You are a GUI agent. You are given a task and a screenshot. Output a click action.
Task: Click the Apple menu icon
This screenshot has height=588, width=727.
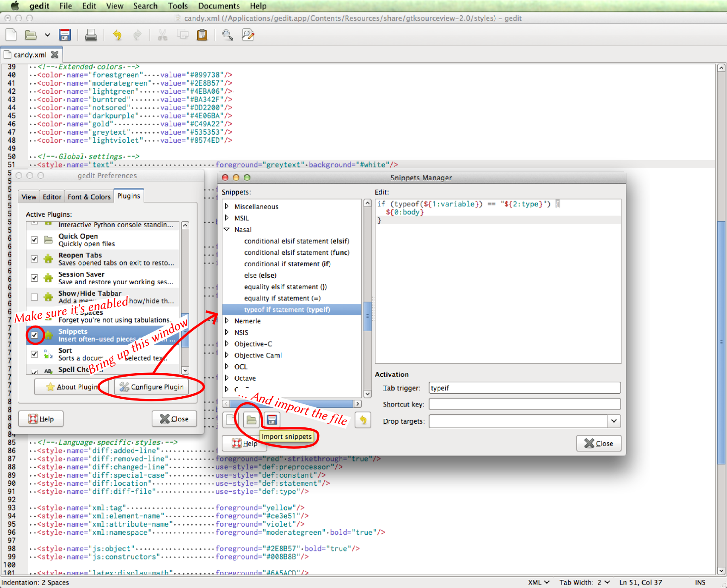point(15,6)
